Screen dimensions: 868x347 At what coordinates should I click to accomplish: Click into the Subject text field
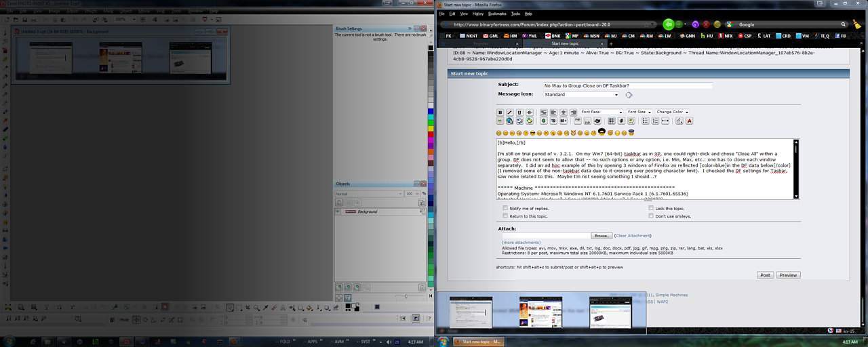pyautogui.click(x=627, y=86)
